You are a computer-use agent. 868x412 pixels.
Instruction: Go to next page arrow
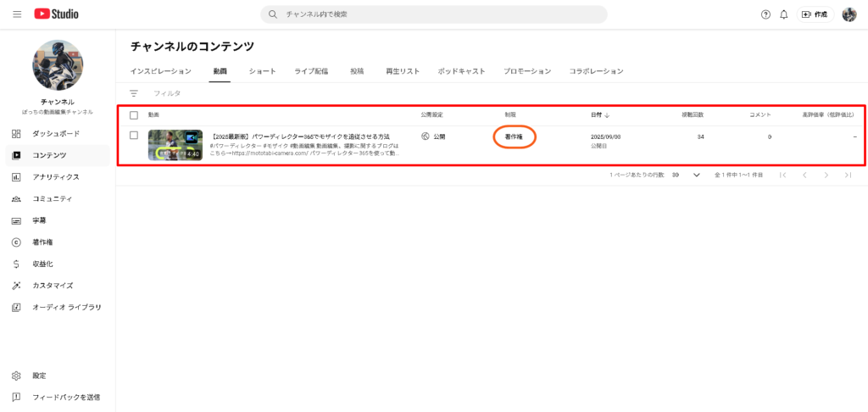826,175
